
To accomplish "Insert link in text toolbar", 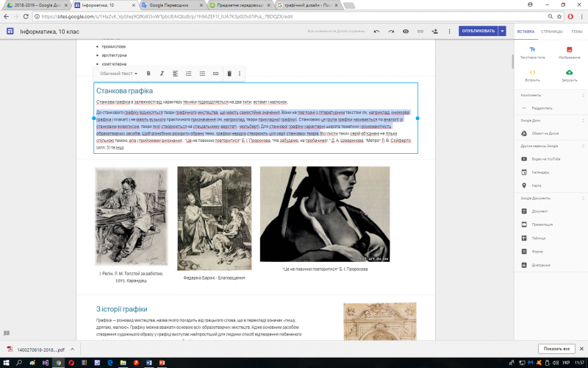I will point(215,74).
